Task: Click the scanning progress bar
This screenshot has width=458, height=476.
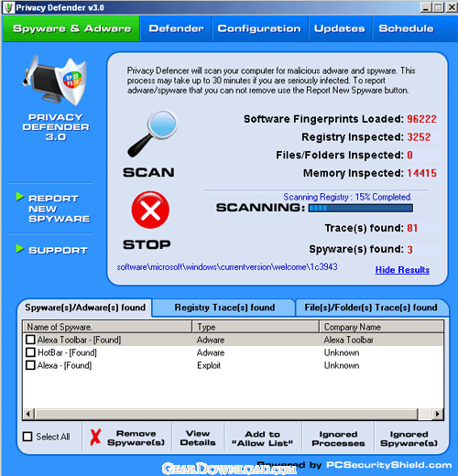Action: click(361, 208)
